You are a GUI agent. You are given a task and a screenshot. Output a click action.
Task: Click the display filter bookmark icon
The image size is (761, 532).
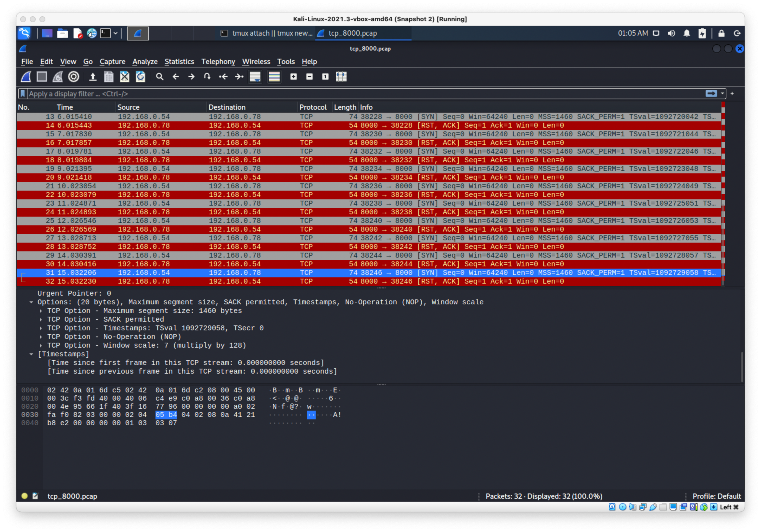23,94
